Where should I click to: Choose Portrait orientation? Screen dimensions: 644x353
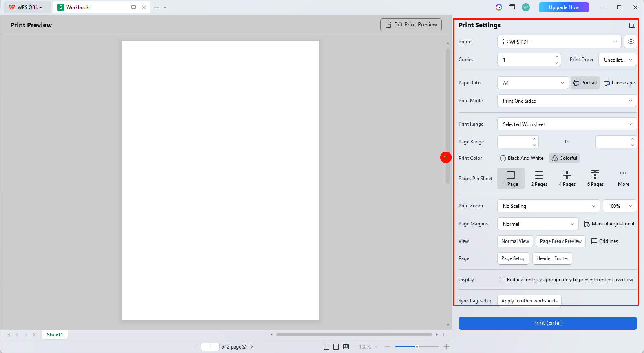pos(585,83)
